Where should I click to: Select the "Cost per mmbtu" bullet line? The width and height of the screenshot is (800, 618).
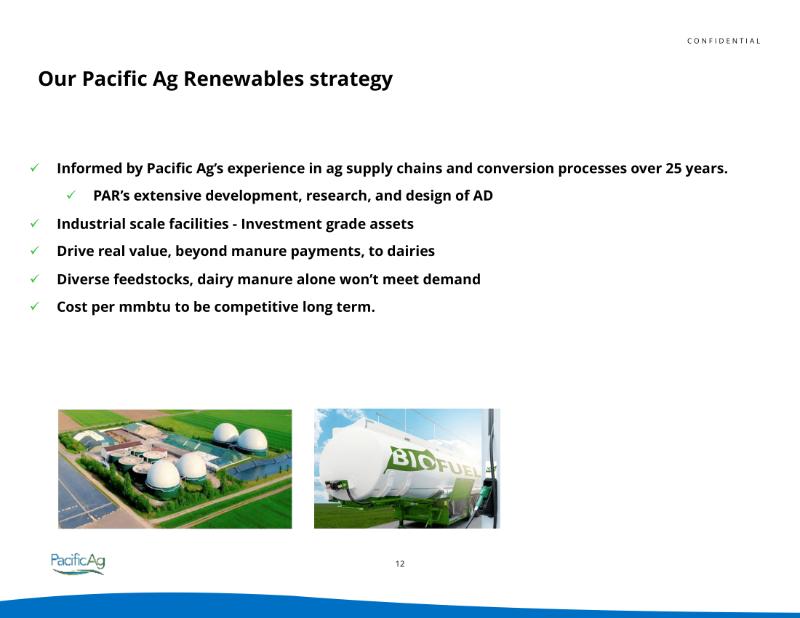click(x=215, y=306)
